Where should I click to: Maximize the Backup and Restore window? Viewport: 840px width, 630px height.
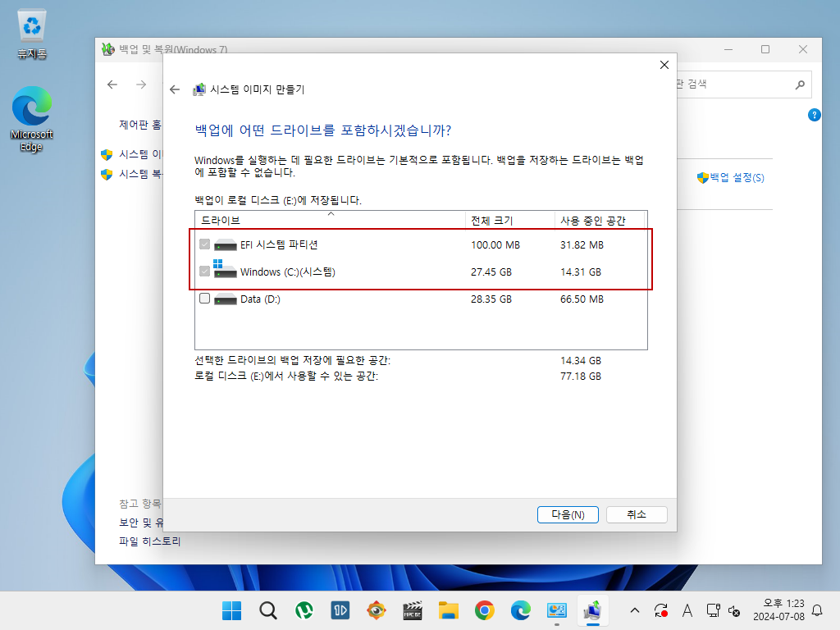765,49
